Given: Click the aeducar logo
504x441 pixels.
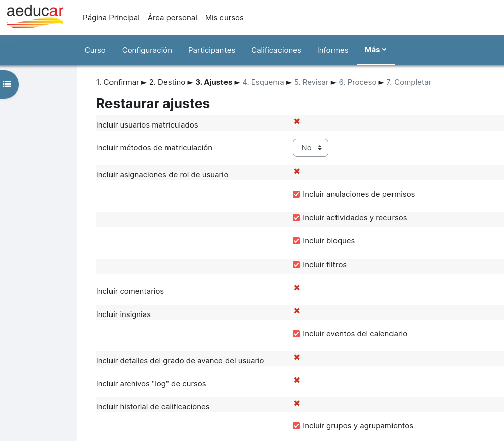Looking at the screenshot, I should (35, 17).
